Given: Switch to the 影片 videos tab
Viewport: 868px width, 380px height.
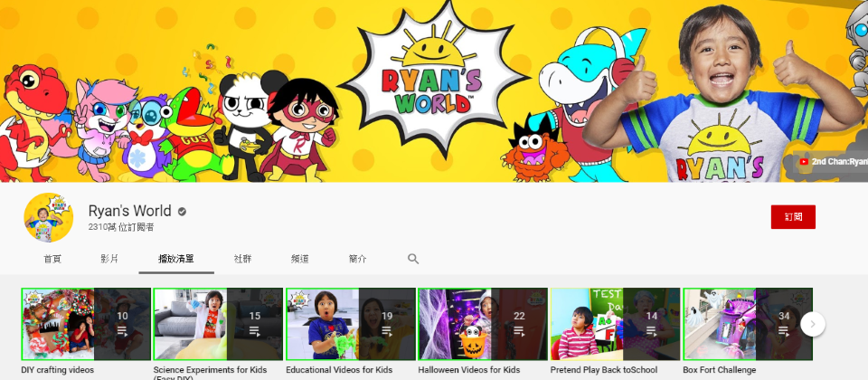Looking at the screenshot, I should click(109, 259).
